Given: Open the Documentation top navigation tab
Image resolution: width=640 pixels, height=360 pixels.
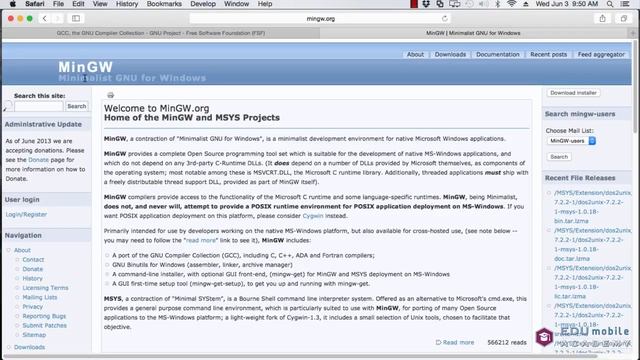Looking at the screenshot, I should pyautogui.click(x=498, y=54).
